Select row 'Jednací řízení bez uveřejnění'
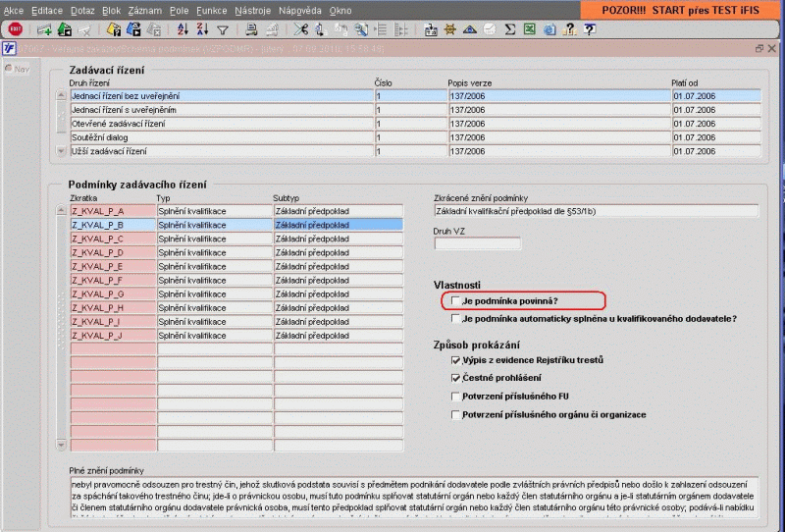The image size is (785, 532). coord(222,95)
